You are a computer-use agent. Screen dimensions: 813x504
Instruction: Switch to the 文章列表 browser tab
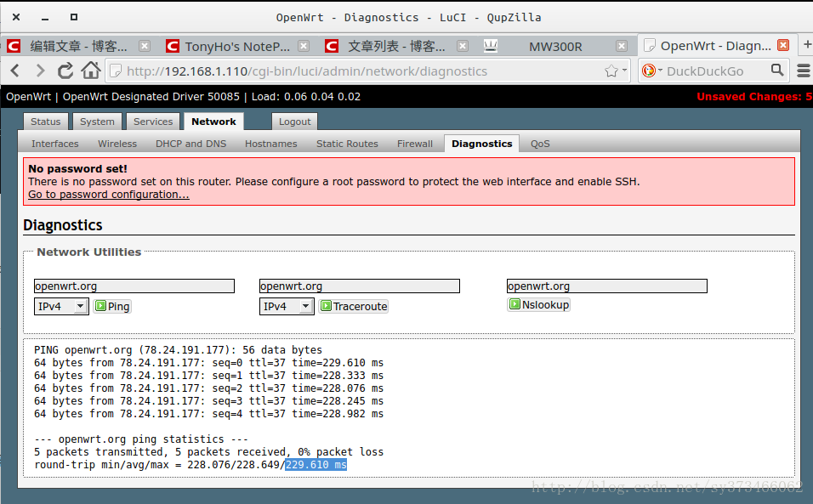(396, 46)
